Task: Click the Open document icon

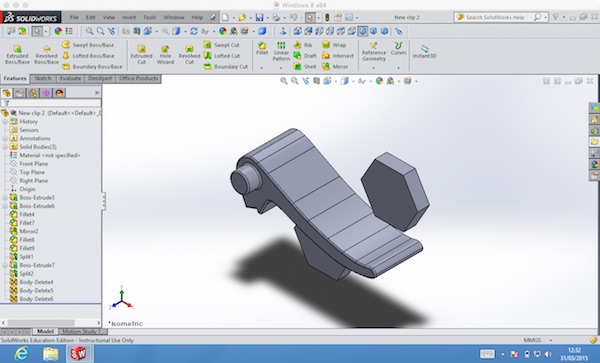Action: click(x=242, y=17)
